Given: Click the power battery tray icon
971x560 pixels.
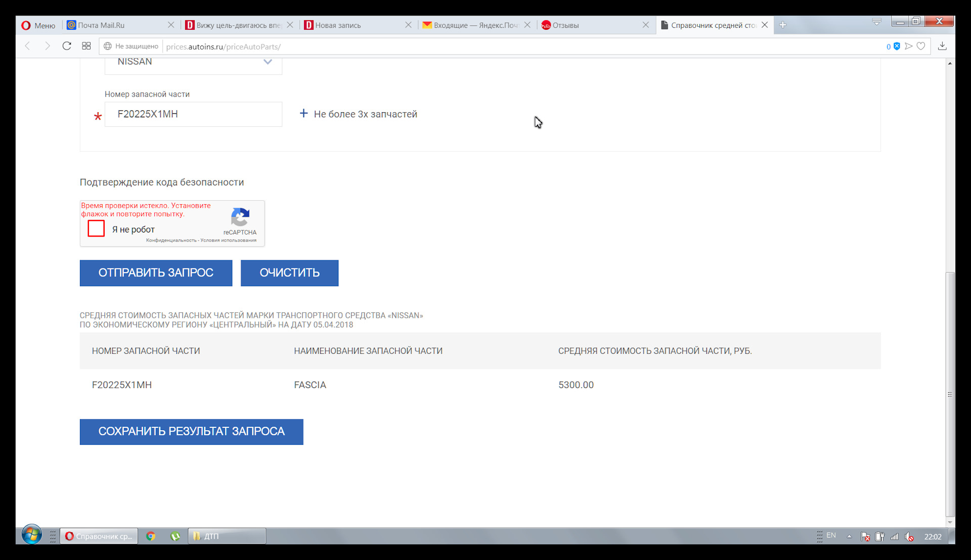Looking at the screenshot, I should coord(880,537).
